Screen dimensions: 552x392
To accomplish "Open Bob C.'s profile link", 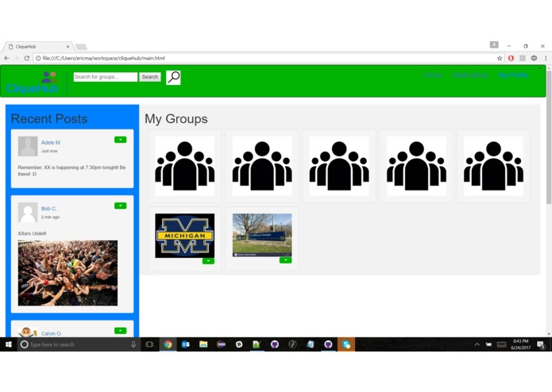I will tap(48, 209).
